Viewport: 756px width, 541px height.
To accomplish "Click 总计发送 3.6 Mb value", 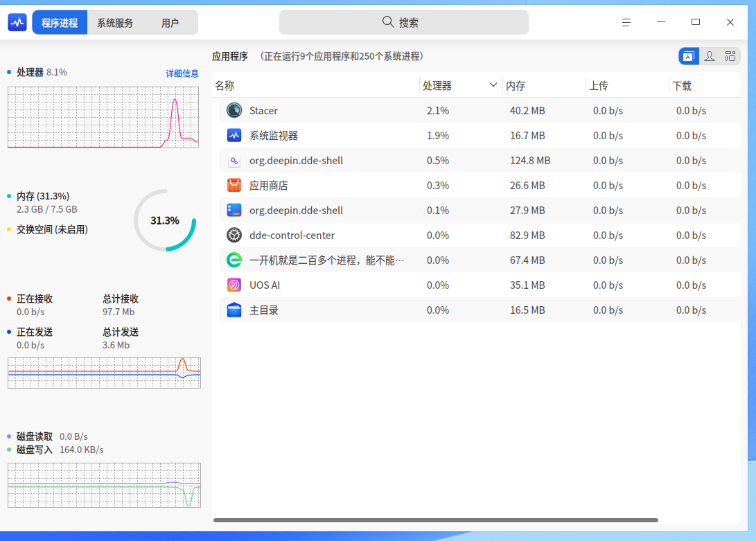I will coord(116,345).
